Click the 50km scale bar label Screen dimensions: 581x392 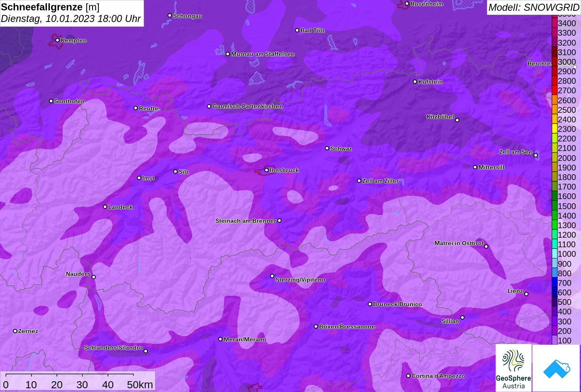click(x=140, y=385)
